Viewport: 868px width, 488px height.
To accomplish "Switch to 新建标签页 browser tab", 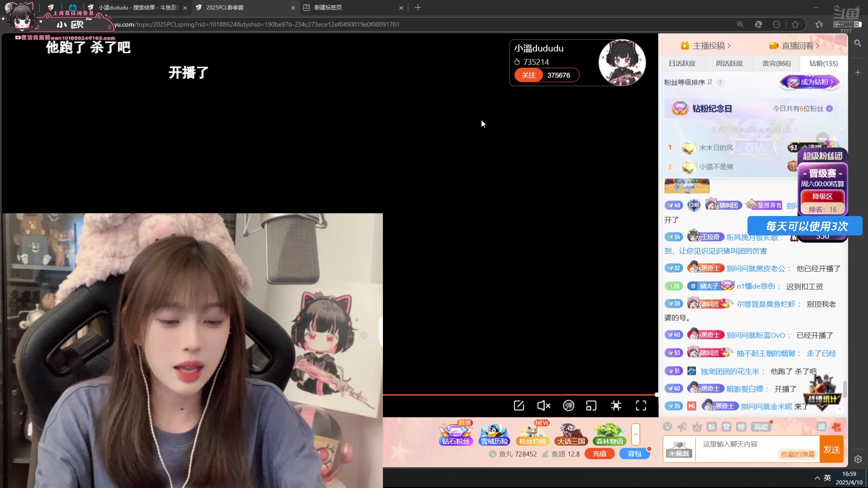I will pyautogui.click(x=353, y=8).
